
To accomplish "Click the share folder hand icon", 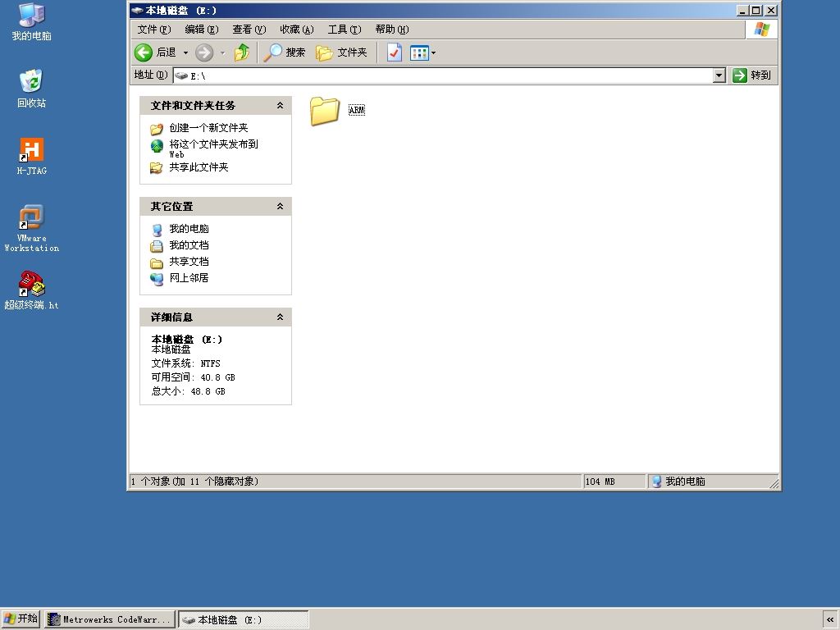I will (x=157, y=168).
